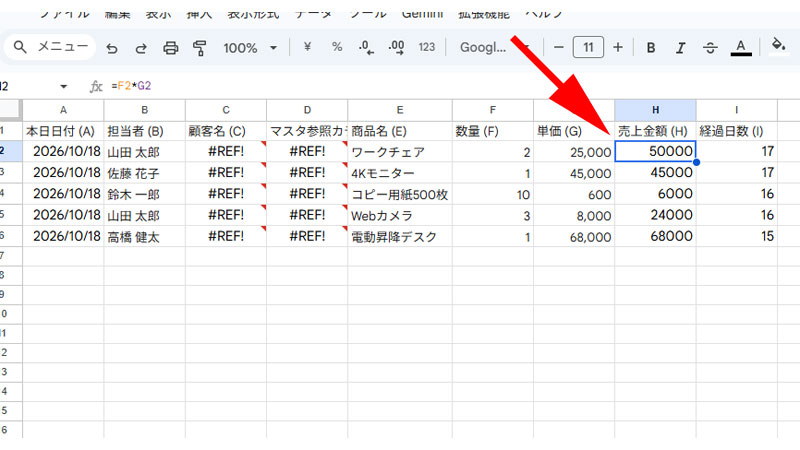Click the fill handle of cell H2
Viewport: 800px width, 450px height.
click(696, 162)
